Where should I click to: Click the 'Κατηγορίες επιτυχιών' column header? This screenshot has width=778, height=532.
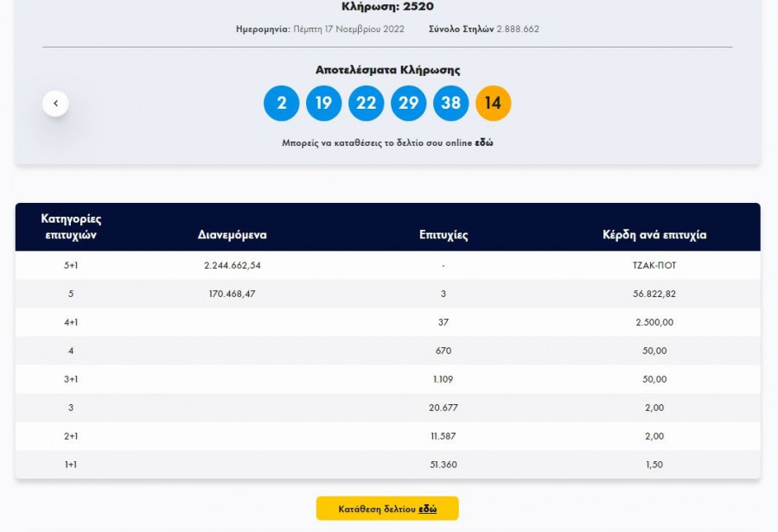click(x=71, y=226)
